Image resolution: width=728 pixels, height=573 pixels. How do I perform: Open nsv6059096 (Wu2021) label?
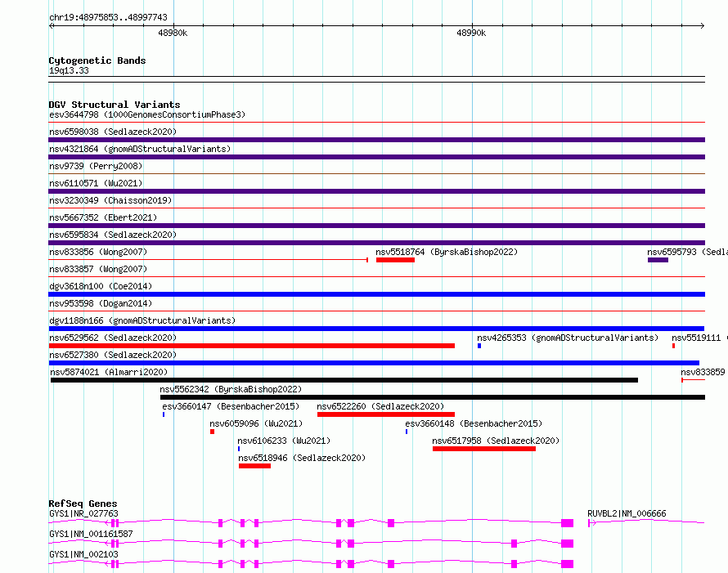point(256,423)
